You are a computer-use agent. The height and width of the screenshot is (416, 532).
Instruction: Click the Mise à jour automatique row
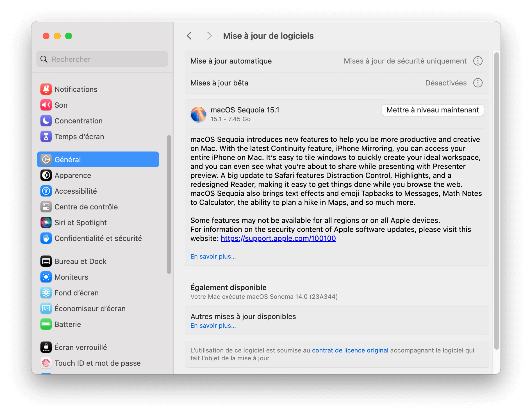[337, 61]
